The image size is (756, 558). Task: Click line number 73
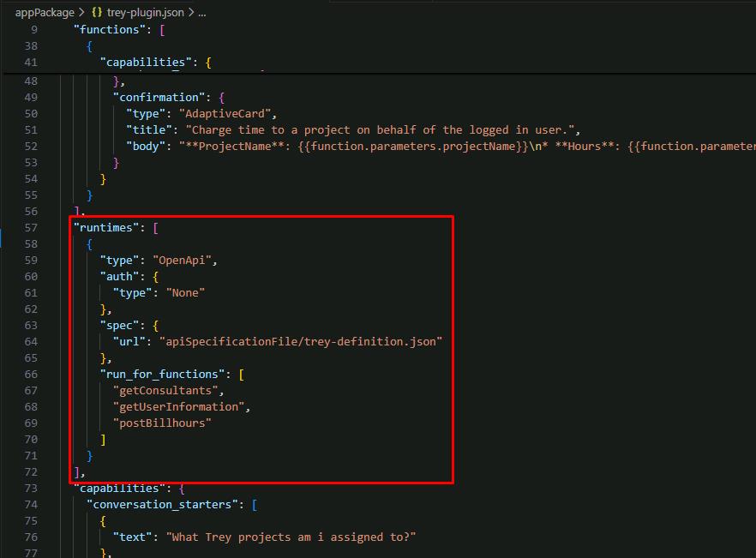(31, 488)
